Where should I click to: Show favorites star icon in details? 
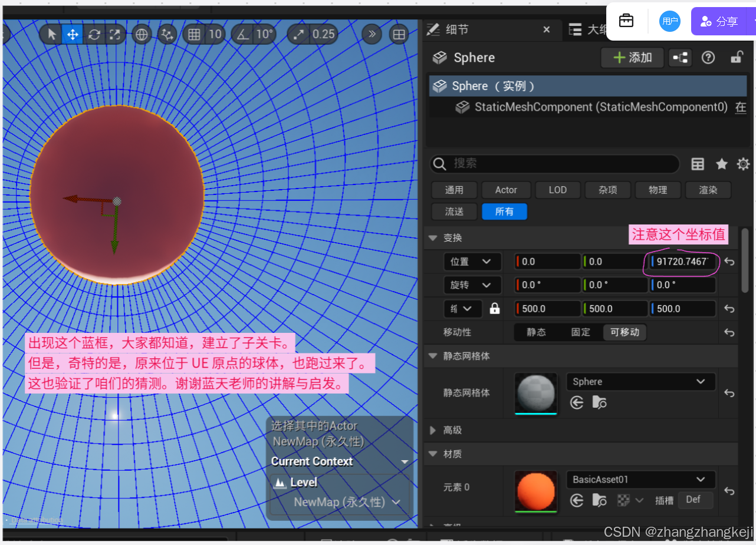[721, 164]
